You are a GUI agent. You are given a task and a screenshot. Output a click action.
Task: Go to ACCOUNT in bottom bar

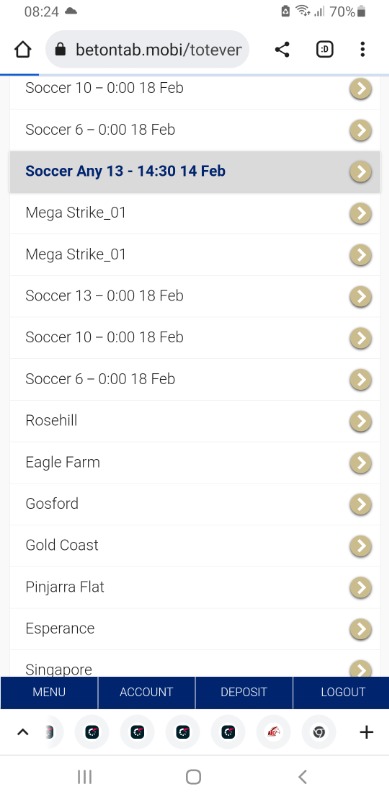pos(147,692)
